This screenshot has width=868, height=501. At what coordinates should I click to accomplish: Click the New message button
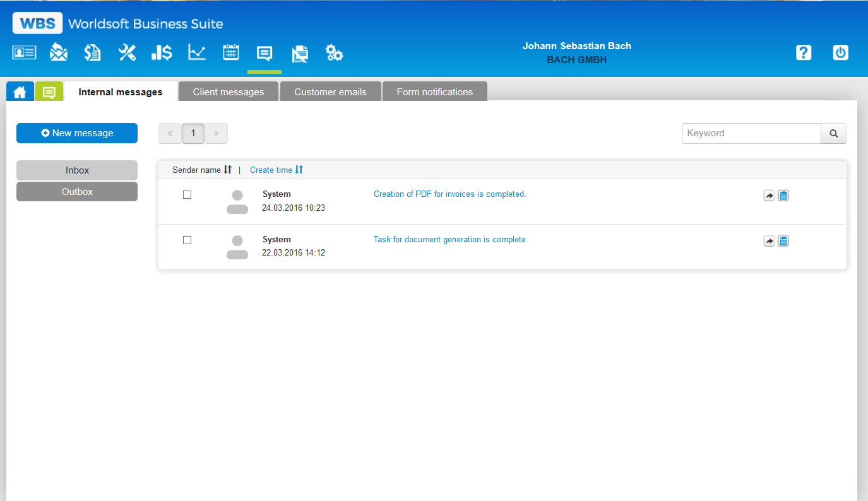pos(77,133)
